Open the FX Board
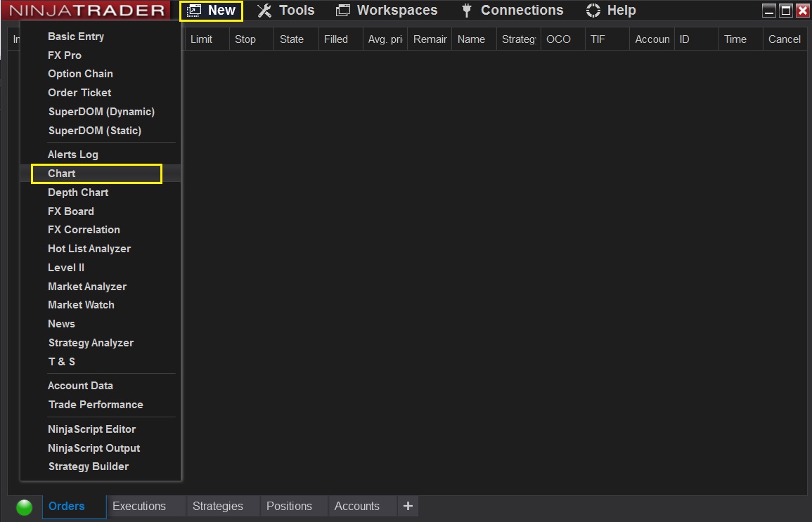Screen dimensions: 812x522 click(71, 211)
